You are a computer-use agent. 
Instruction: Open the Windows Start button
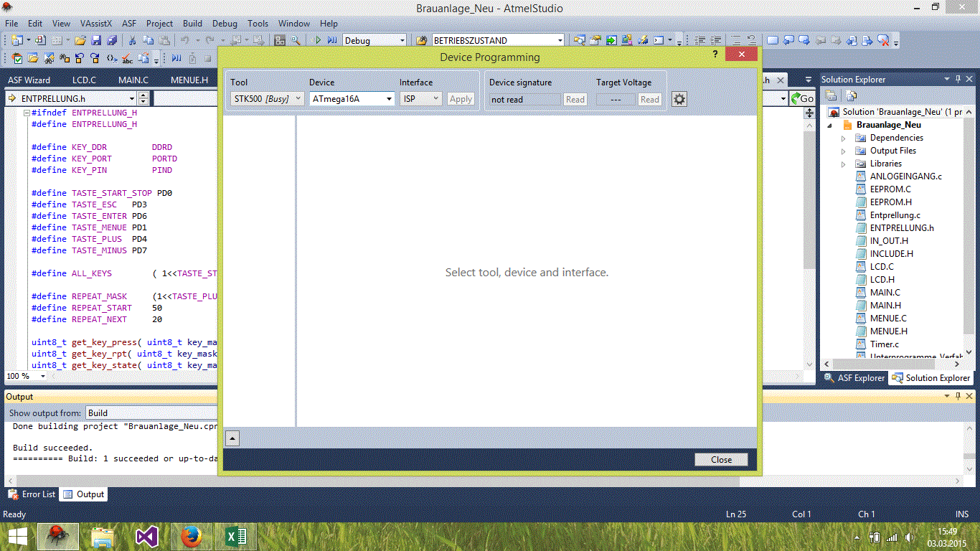point(17,536)
